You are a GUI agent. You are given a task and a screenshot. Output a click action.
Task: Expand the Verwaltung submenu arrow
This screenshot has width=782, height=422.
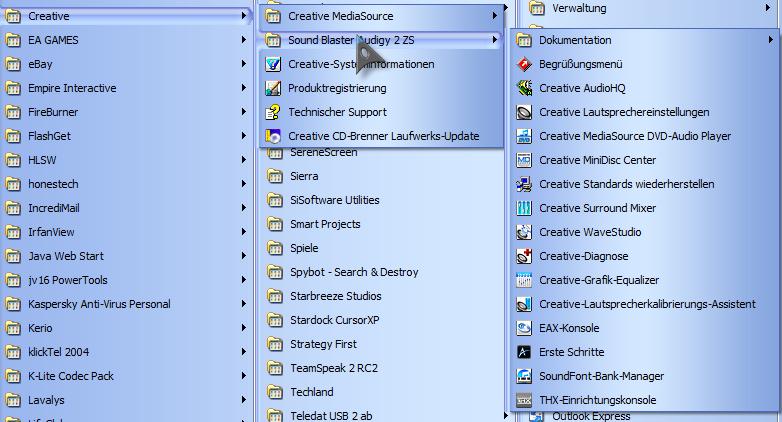[768, 8]
